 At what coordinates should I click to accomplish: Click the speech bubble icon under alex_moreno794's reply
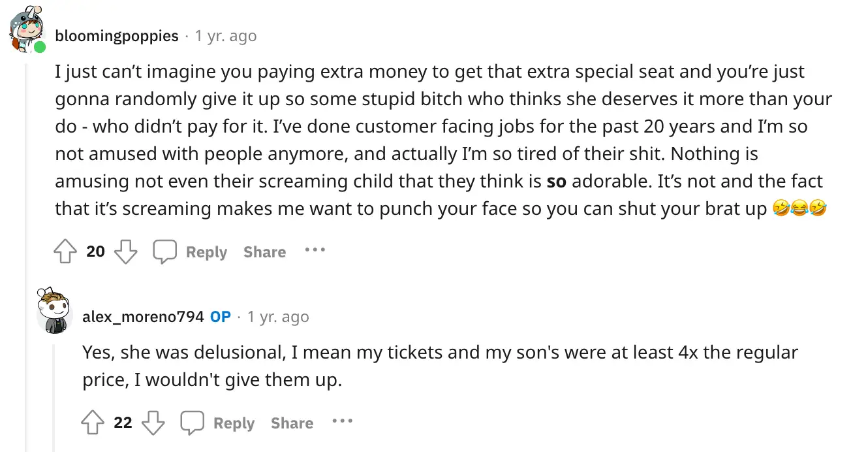tap(192, 423)
